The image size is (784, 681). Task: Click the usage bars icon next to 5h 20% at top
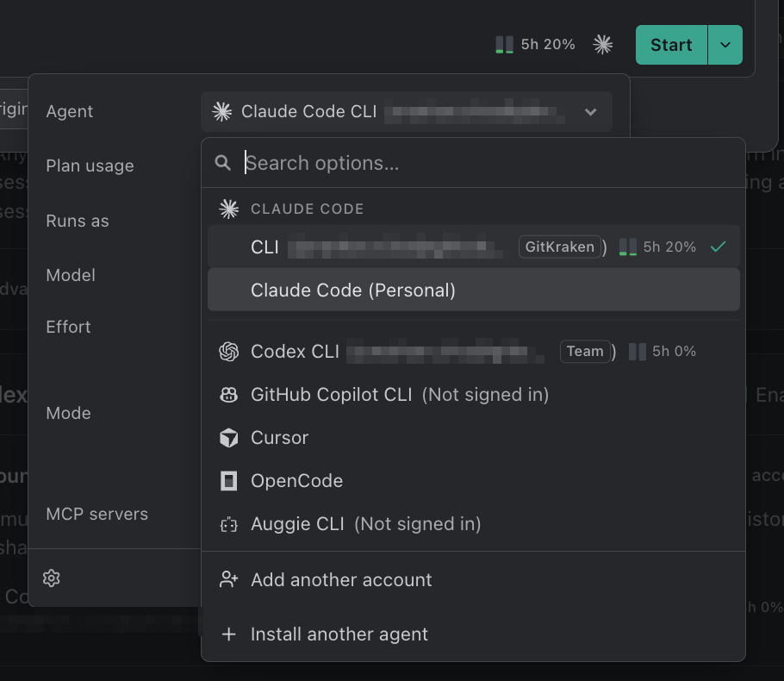(x=504, y=45)
